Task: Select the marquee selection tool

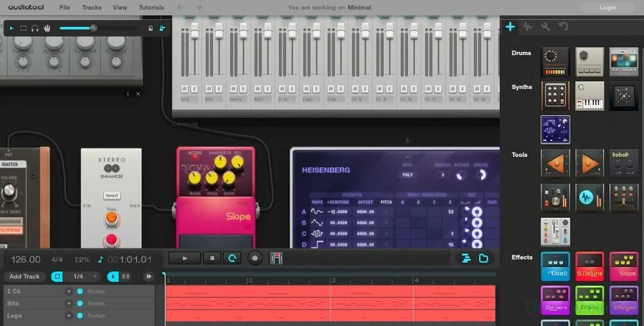Action: coord(23,28)
